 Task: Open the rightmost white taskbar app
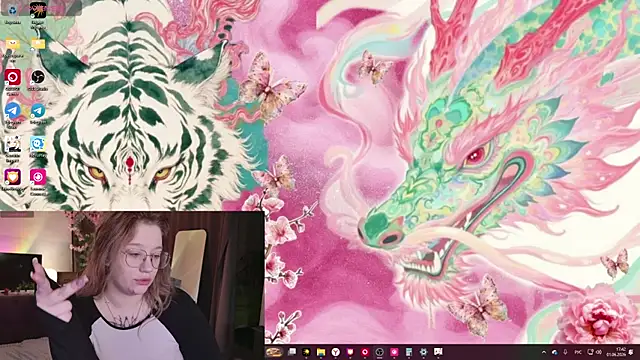[x=438, y=352]
